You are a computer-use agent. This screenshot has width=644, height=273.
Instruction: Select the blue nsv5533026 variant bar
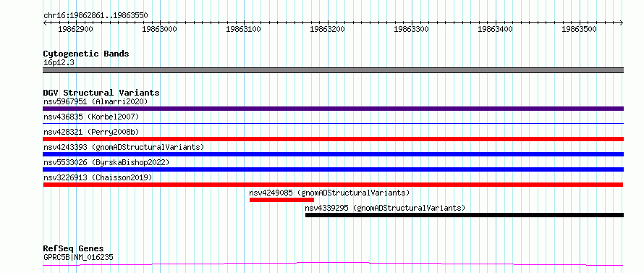pos(333,169)
